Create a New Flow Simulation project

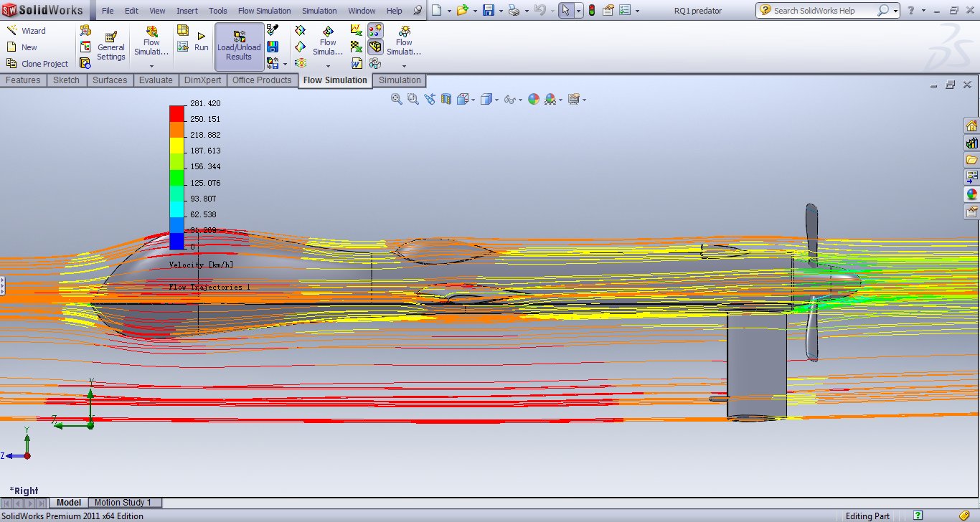(22, 47)
